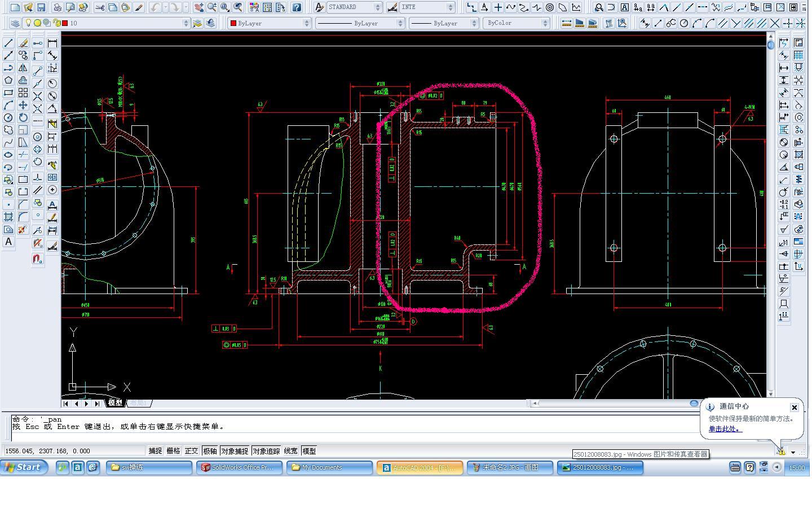Jump to the first layout tab arrow
Viewport: 812px width, 508px height.
(x=66, y=403)
